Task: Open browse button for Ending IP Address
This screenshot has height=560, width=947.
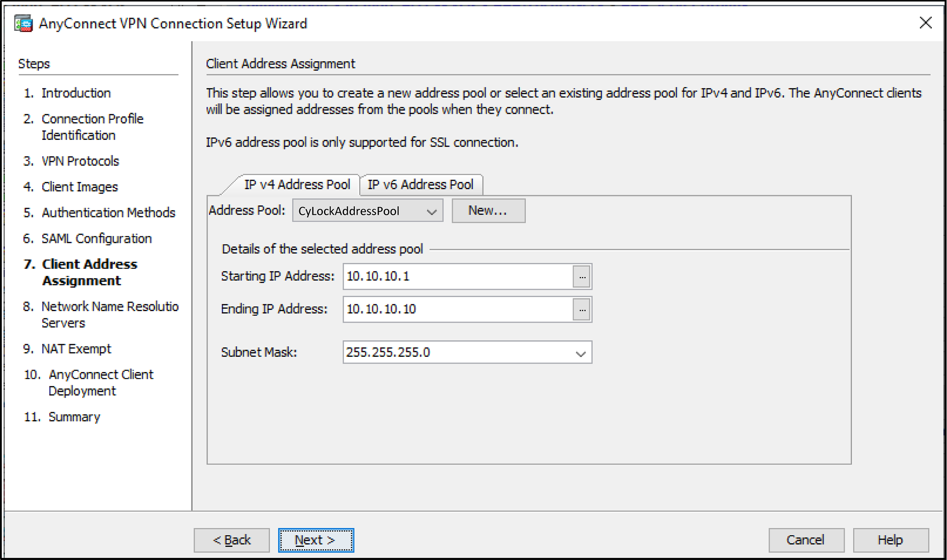Action: click(582, 309)
